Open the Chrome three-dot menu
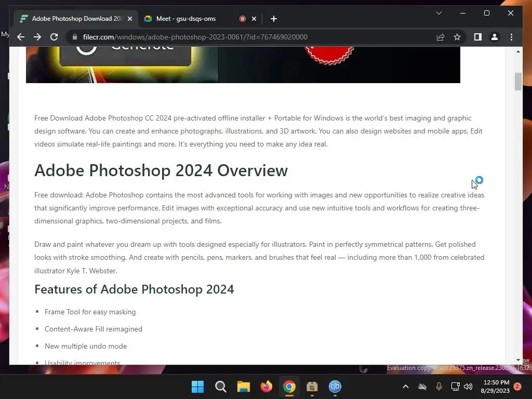Screen dimensions: 532x399 point(511,37)
